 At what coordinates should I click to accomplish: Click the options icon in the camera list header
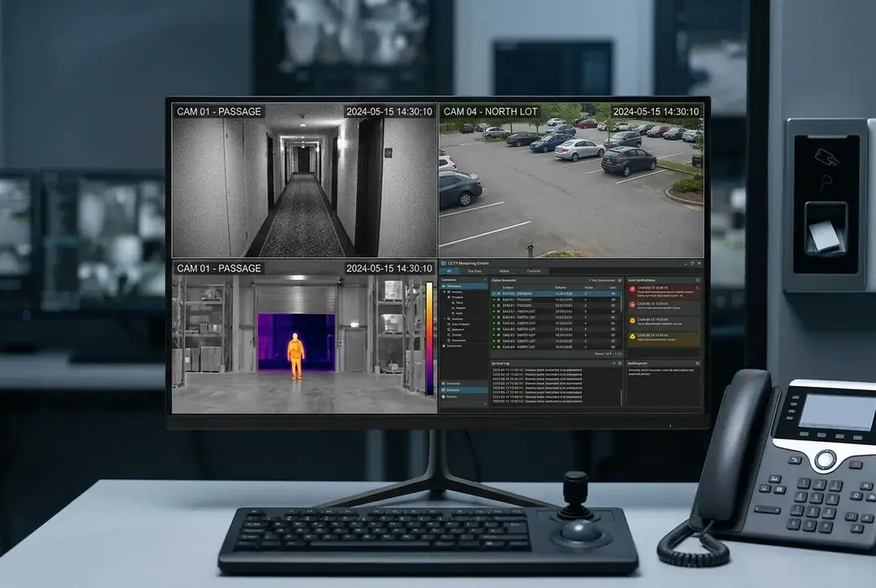coord(620,279)
